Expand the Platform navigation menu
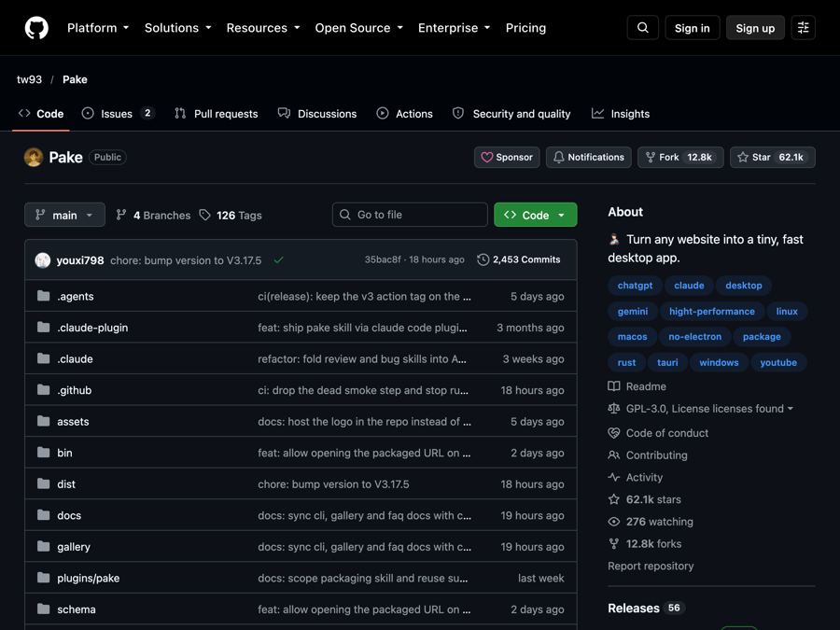Image resolution: width=840 pixels, height=630 pixels. pyautogui.click(x=98, y=28)
